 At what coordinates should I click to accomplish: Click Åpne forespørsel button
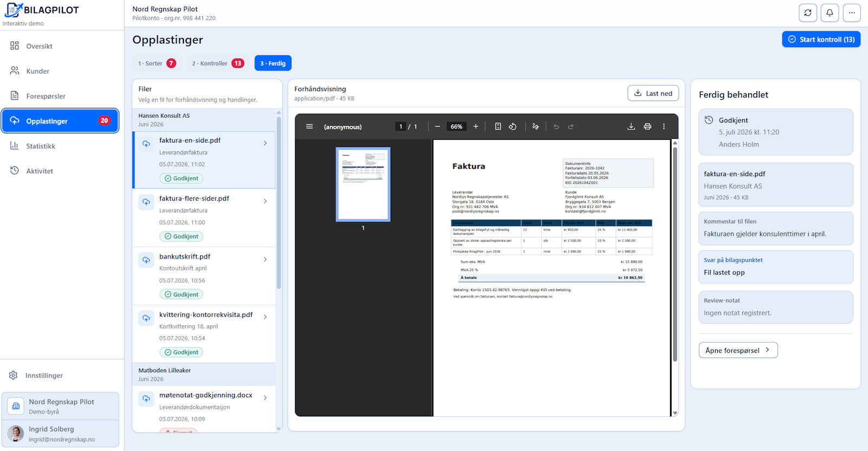click(x=738, y=350)
